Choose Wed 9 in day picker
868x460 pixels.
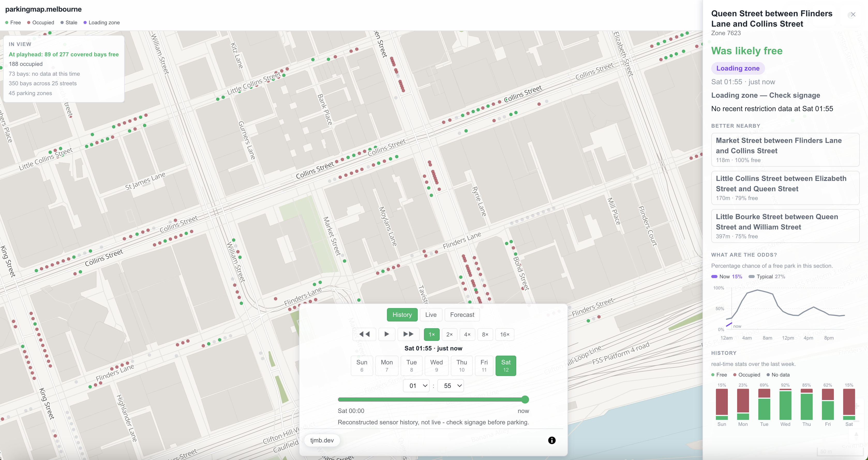click(436, 366)
